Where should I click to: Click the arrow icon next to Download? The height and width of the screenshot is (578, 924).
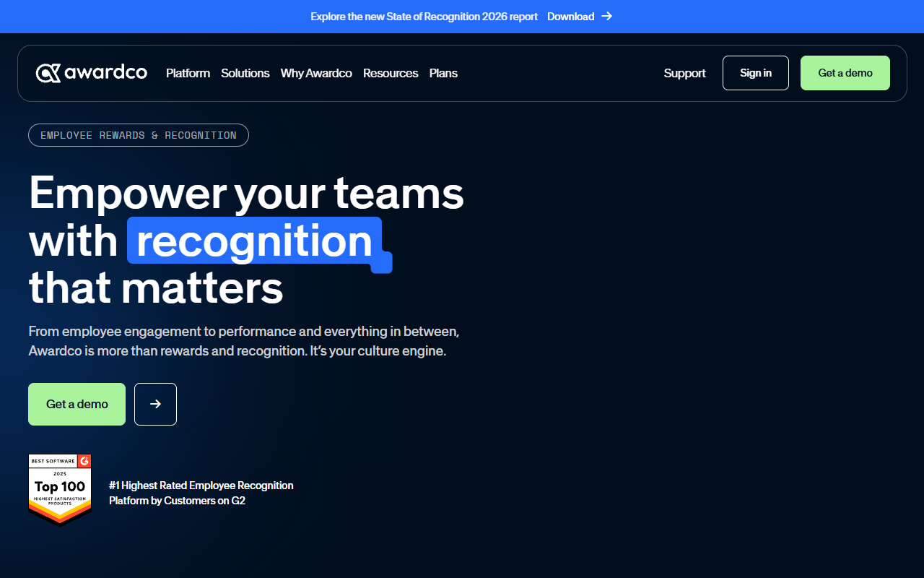(607, 16)
